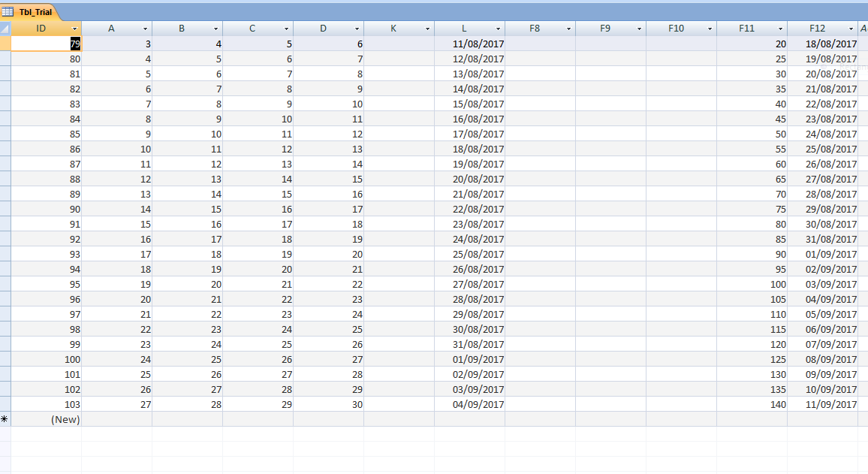Click ID cell with value 95

click(x=47, y=284)
